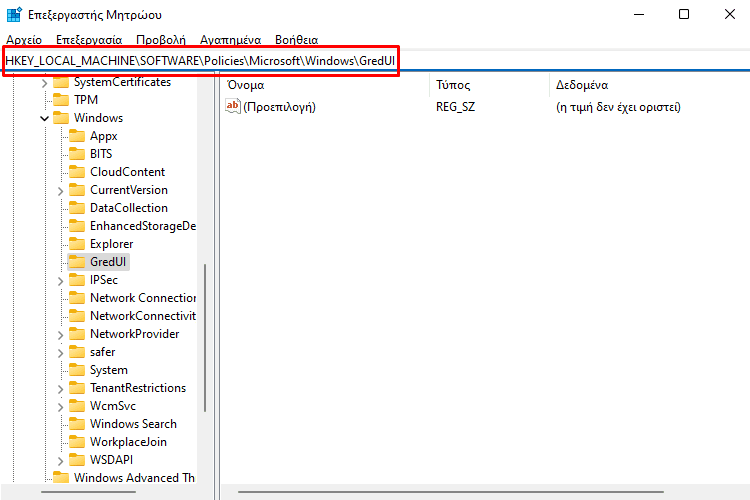Screen dimensions: 750x500
Task: Click the (η τιμή δεν έχει οριστεί) data cell
Action: (x=618, y=107)
